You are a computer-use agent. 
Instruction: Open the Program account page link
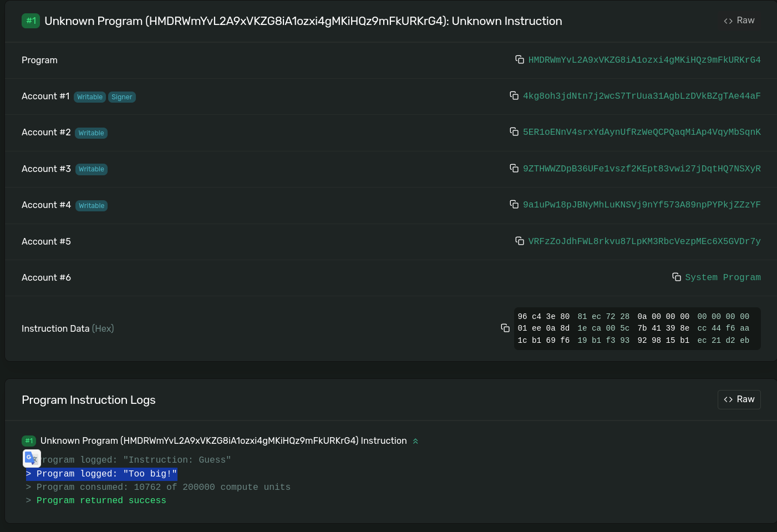(x=644, y=60)
